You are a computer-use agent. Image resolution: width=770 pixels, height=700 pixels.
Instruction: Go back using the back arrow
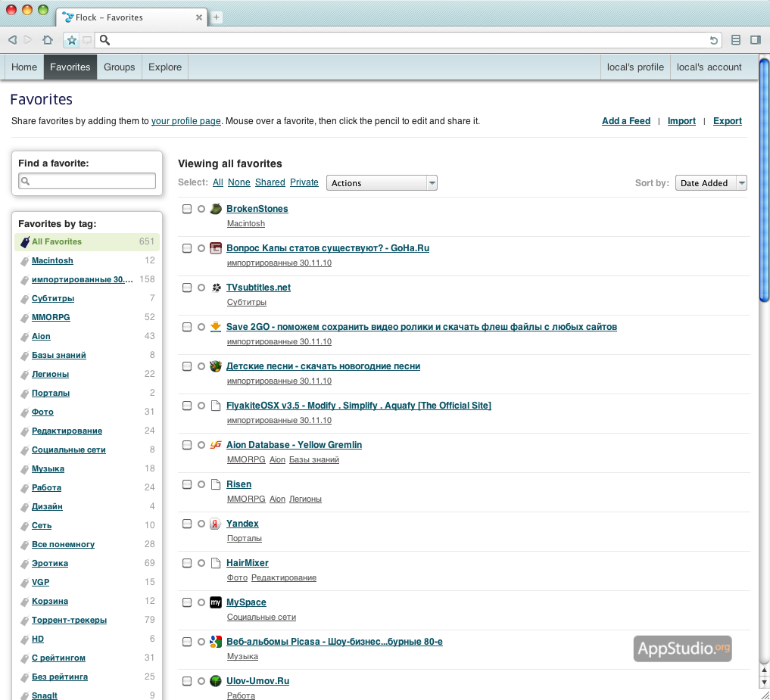[13, 40]
